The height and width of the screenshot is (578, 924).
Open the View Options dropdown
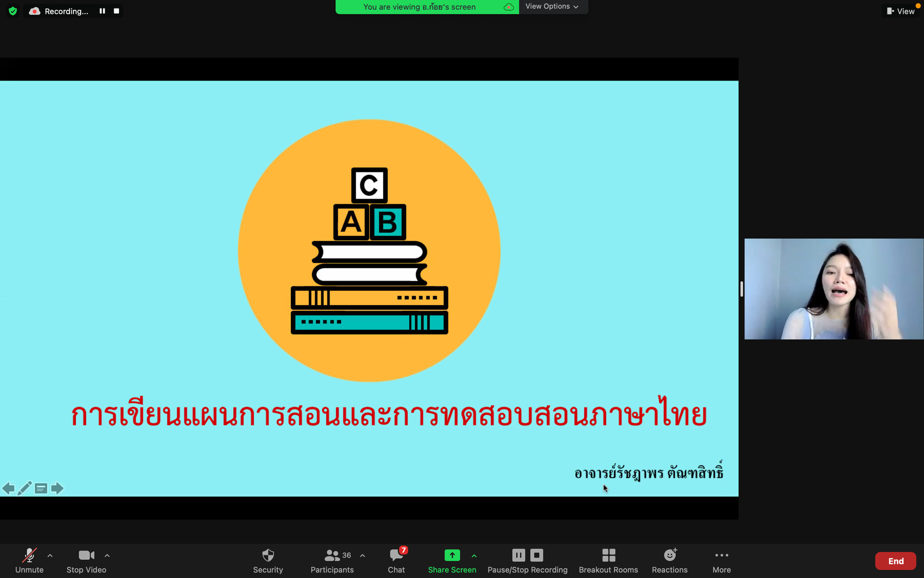552,6
